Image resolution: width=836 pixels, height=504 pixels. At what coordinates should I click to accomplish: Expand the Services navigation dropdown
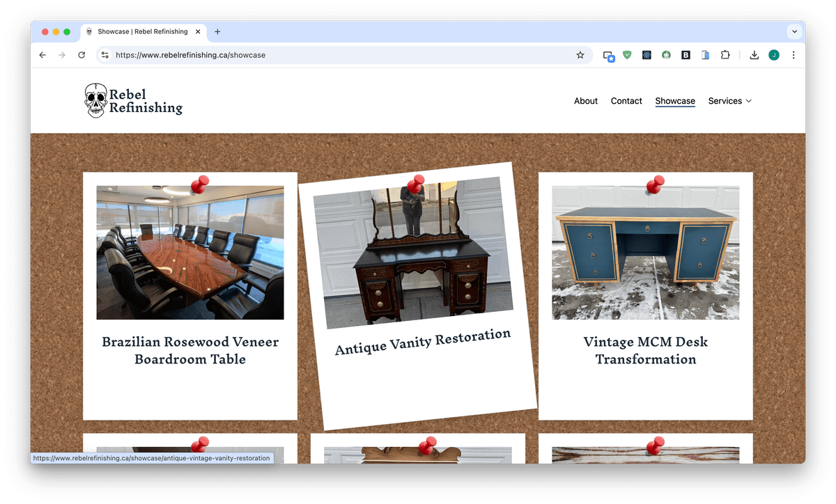tap(729, 101)
